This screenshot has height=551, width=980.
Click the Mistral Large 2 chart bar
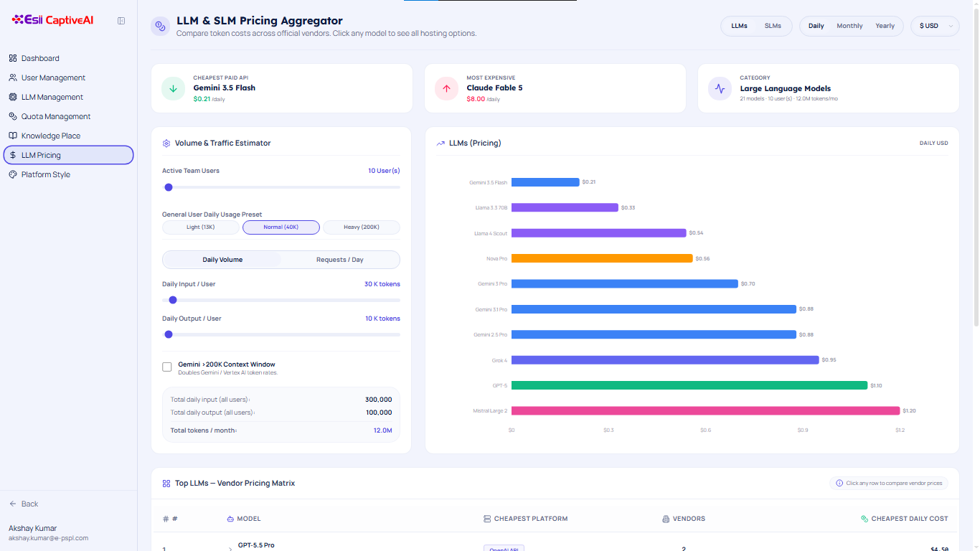pyautogui.click(x=705, y=411)
